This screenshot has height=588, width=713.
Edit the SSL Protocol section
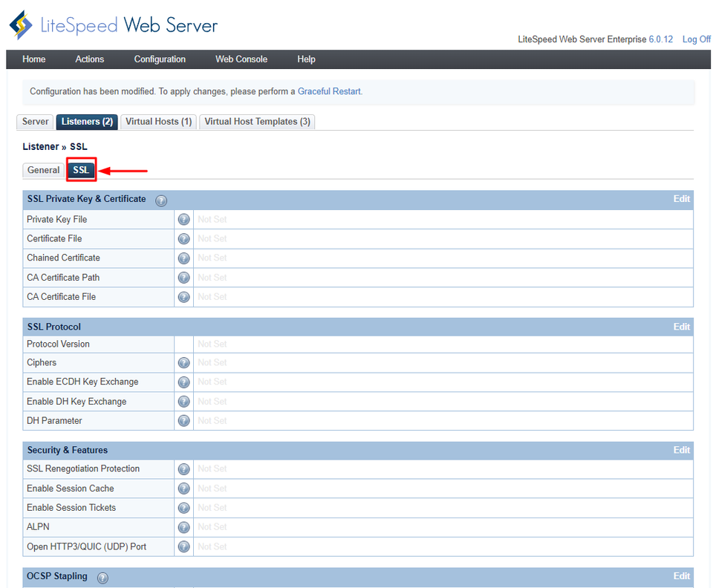[x=681, y=327]
